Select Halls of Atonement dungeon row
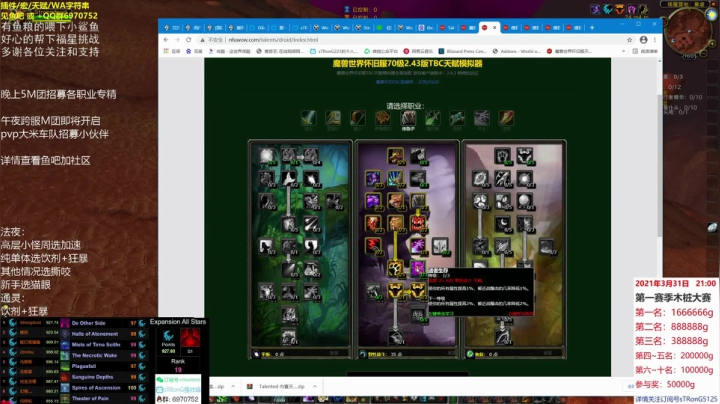Image resolution: width=720 pixels, height=404 pixels. tap(103, 334)
